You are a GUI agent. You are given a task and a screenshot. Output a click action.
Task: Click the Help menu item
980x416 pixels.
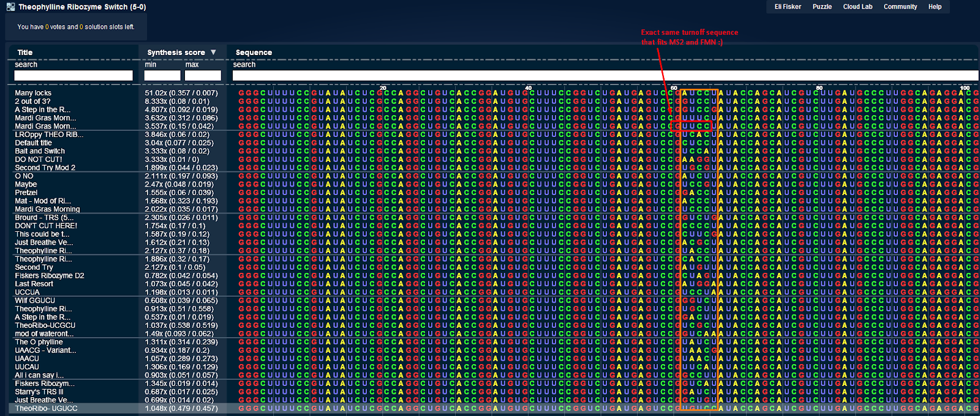coord(935,7)
